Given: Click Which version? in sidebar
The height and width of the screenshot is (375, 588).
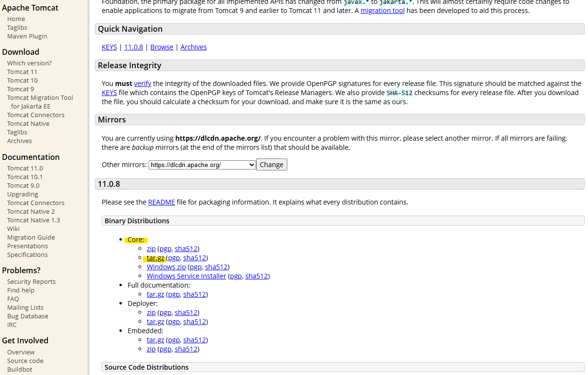Looking at the screenshot, I should (x=29, y=63).
